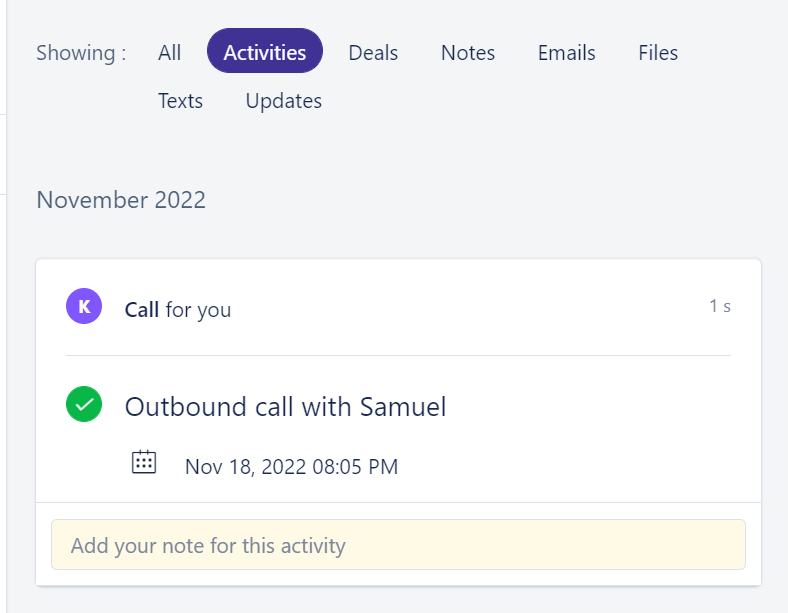Screen dimensions: 788x613
Task: Click the Nov 18, 2022 08:05 PM date
Action: 291,467
